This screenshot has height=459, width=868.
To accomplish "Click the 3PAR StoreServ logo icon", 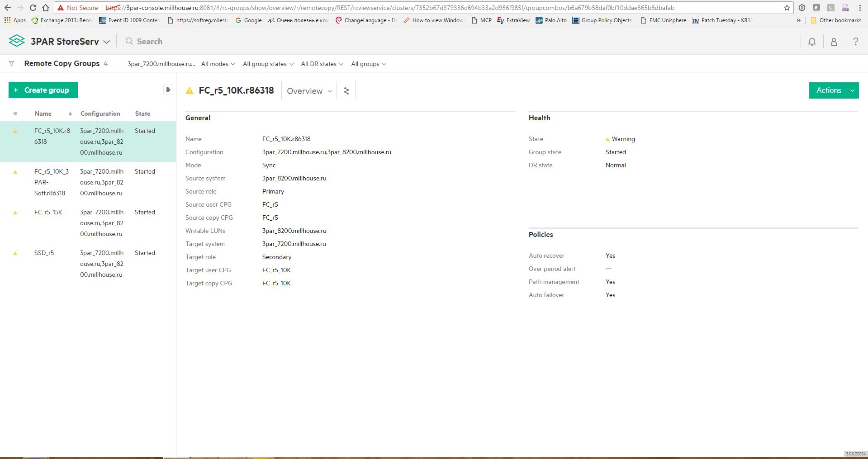I will tap(17, 41).
